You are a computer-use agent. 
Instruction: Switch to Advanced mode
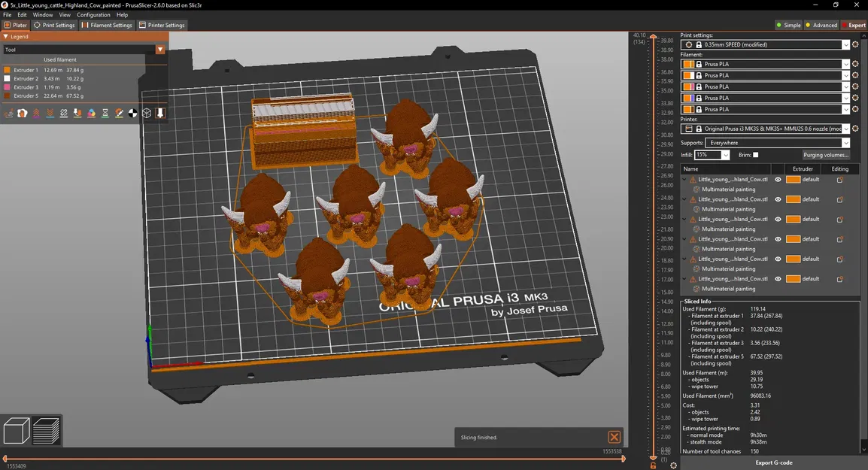(x=822, y=25)
